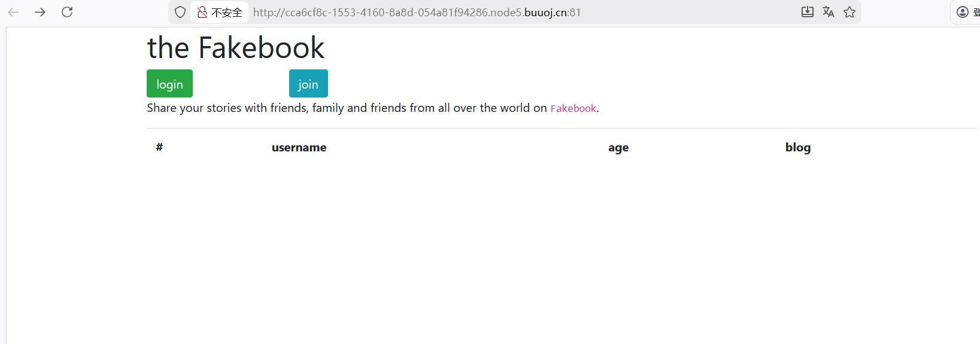Click the username column header
The image size is (980, 344).
tap(299, 148)
